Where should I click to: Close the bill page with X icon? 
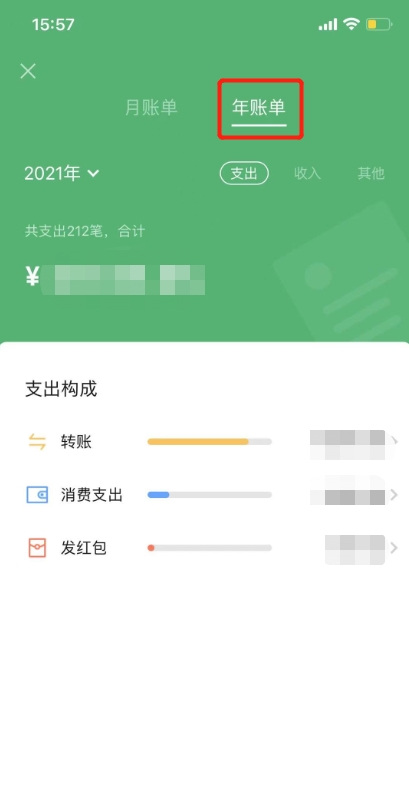(x=28, y=71)
